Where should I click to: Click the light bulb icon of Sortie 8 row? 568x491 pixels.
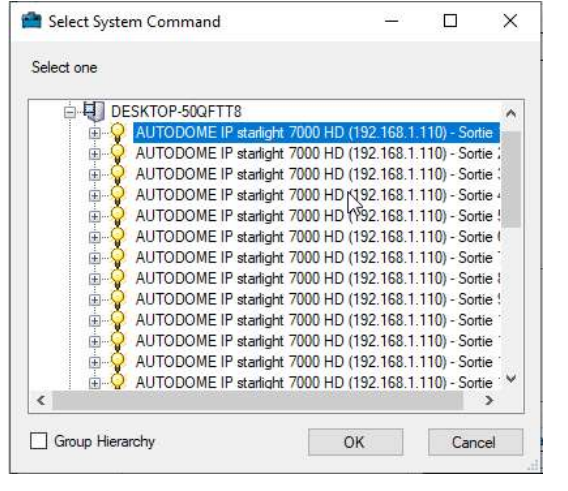(x=118, y=279)
